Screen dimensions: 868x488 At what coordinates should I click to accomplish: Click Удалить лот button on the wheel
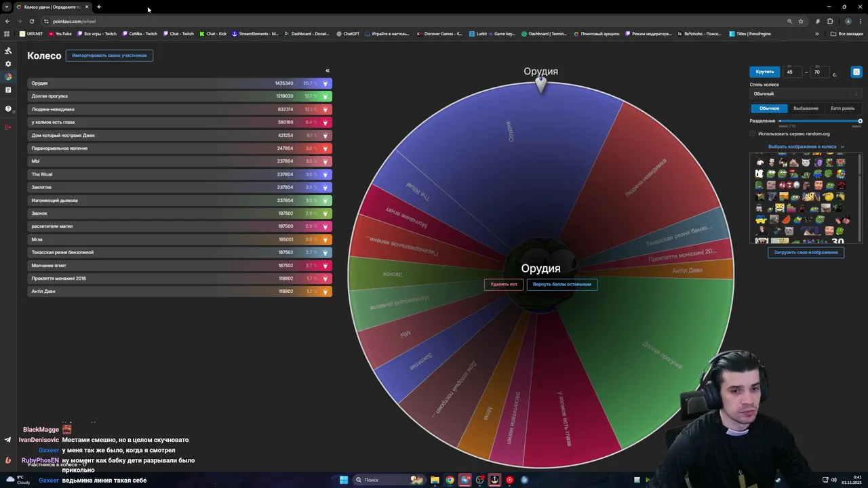503,285
